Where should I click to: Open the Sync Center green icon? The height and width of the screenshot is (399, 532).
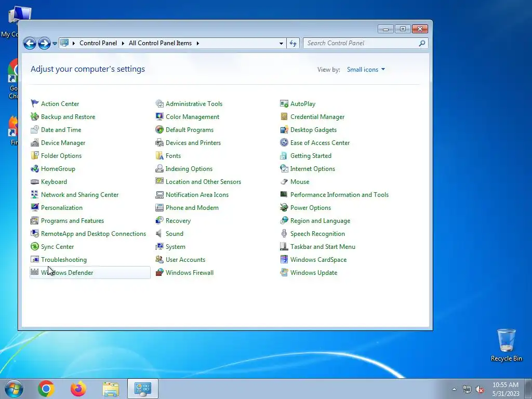point(35,246)
